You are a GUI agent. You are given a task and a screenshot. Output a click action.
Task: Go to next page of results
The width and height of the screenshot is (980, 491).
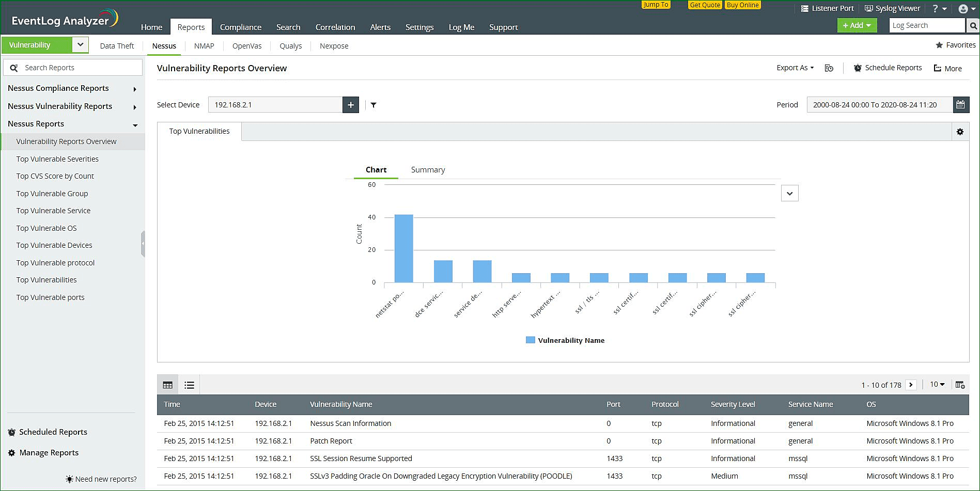(911, 385)
